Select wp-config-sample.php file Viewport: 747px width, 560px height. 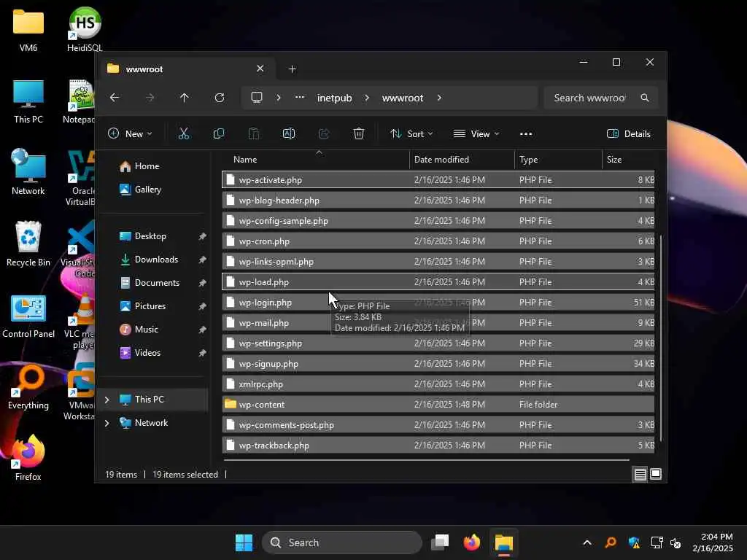click(438, 221)
